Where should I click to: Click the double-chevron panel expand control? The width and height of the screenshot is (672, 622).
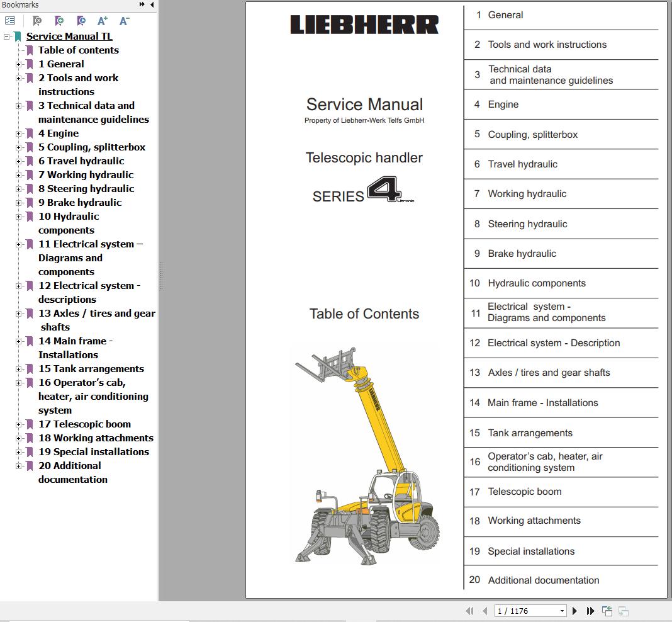pyautogui.click(x=142, y=4)
